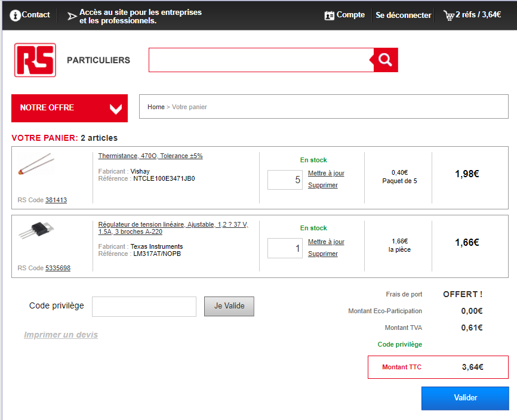This screenshot has width=517, height=420.
Task: Click Supprimer for the regulator
Action: point(323,254)
